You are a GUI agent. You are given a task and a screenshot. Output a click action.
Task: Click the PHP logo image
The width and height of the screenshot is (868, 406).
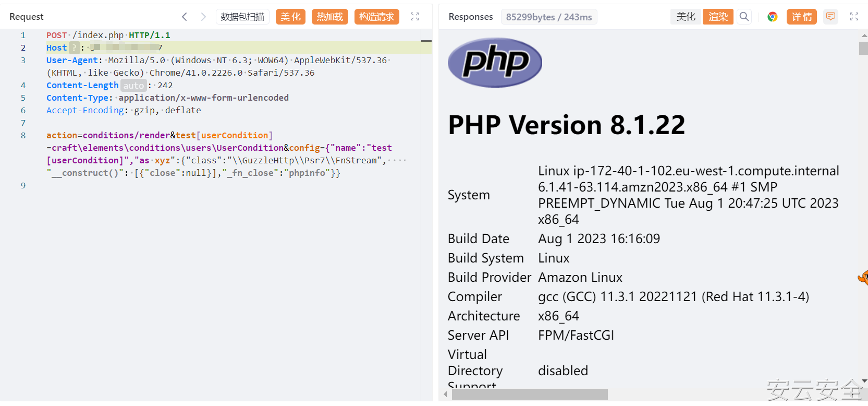click(495, 63)
